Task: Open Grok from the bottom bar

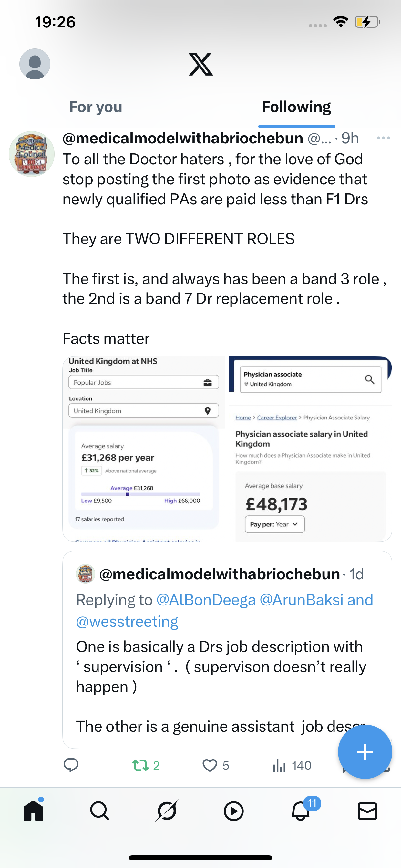Action: point(167,811)
